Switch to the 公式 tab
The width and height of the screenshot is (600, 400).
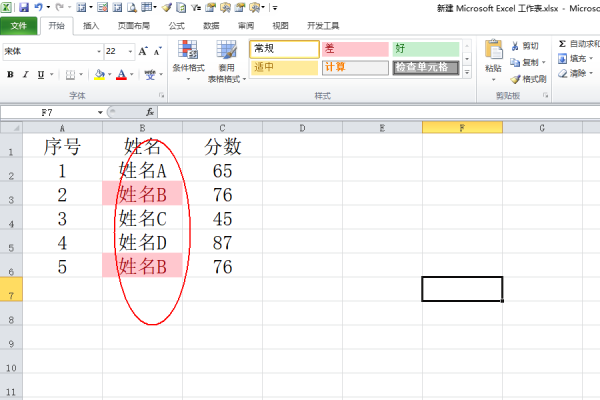pyautogui.click(x=177, y=26)
